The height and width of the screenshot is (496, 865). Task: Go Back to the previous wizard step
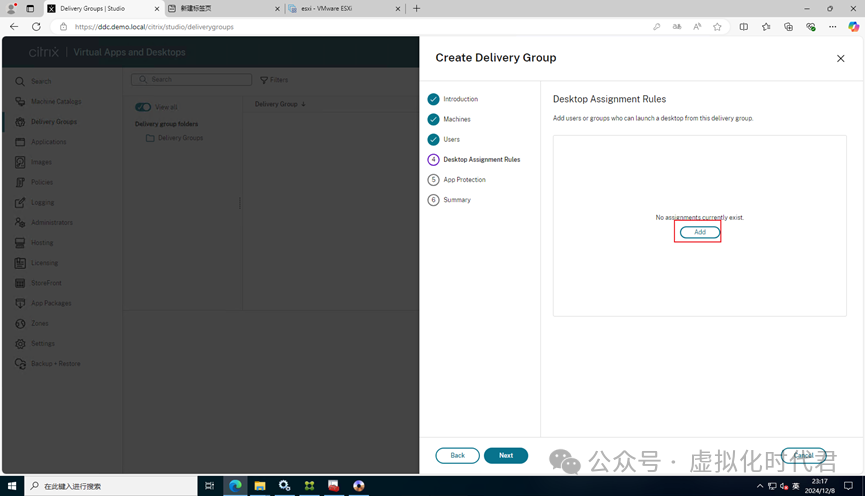(457, 456)
